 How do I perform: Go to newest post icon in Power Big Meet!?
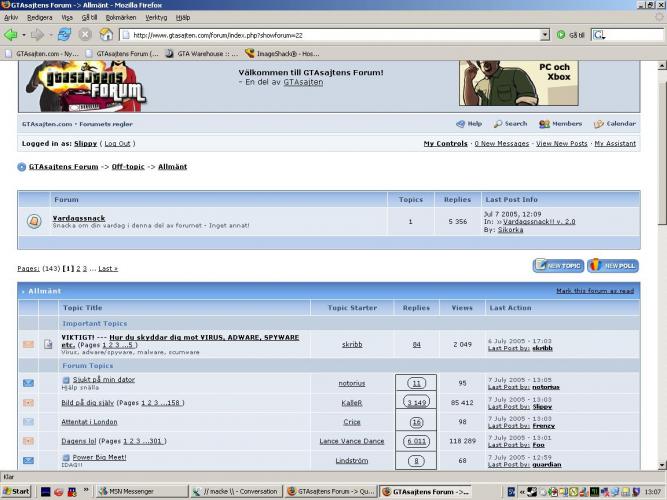[66, 458]
